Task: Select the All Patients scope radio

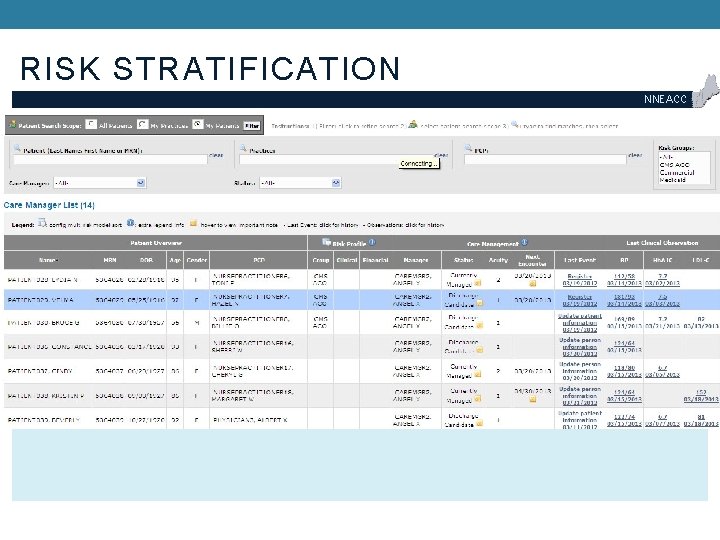Action: (x=91, y=124)
